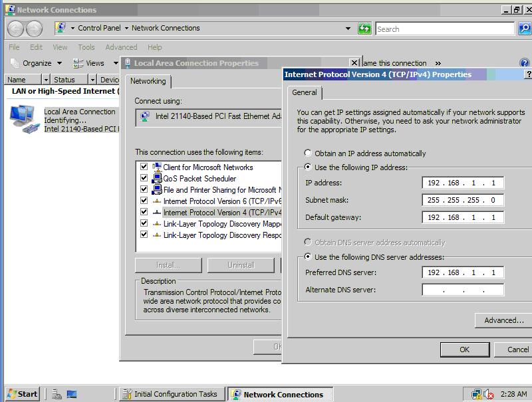The height and width of the screenshot is (402, 532).
Task: Switch to Initial Configuration Tasks in taskbar
Action: click(171, 394)
